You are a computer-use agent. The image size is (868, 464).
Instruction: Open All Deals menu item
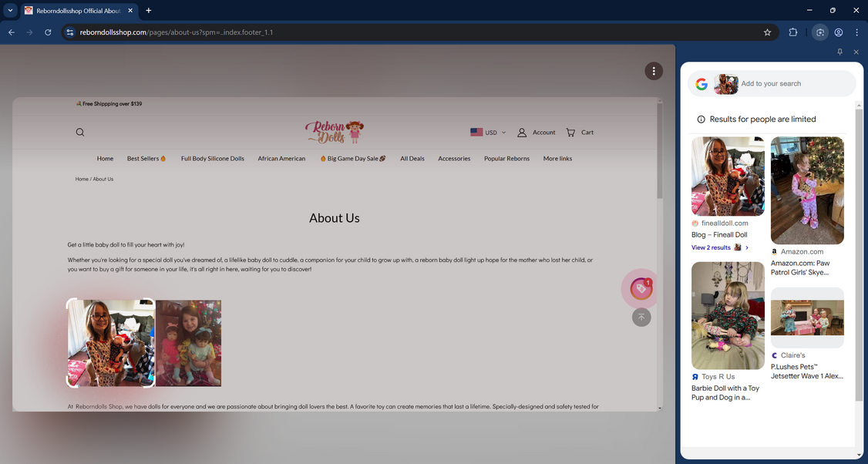pos(412,158)
